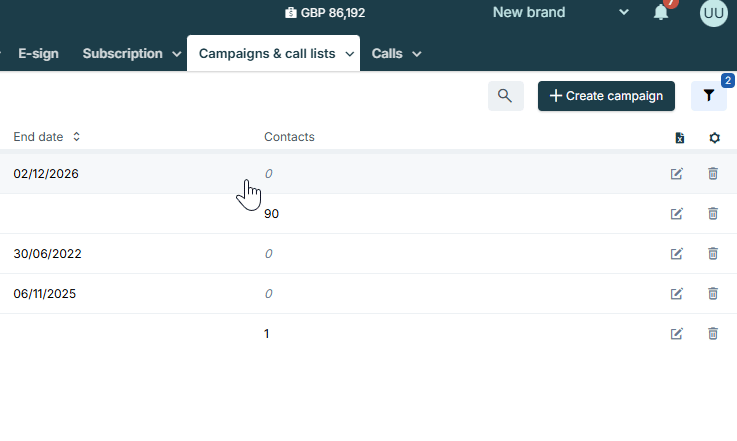
Task: Click the contacts value 1
Action: 267,334
